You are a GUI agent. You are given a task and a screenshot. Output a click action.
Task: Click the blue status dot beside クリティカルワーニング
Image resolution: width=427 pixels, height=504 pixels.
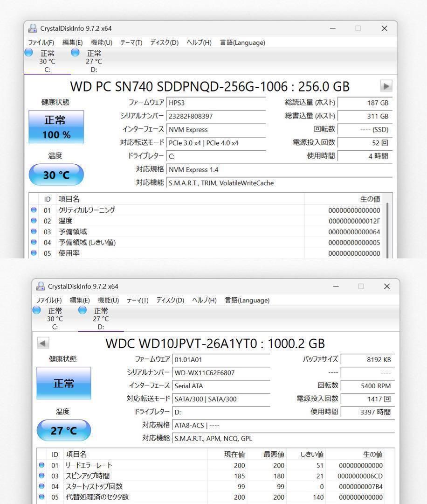(x=33, y=210)
